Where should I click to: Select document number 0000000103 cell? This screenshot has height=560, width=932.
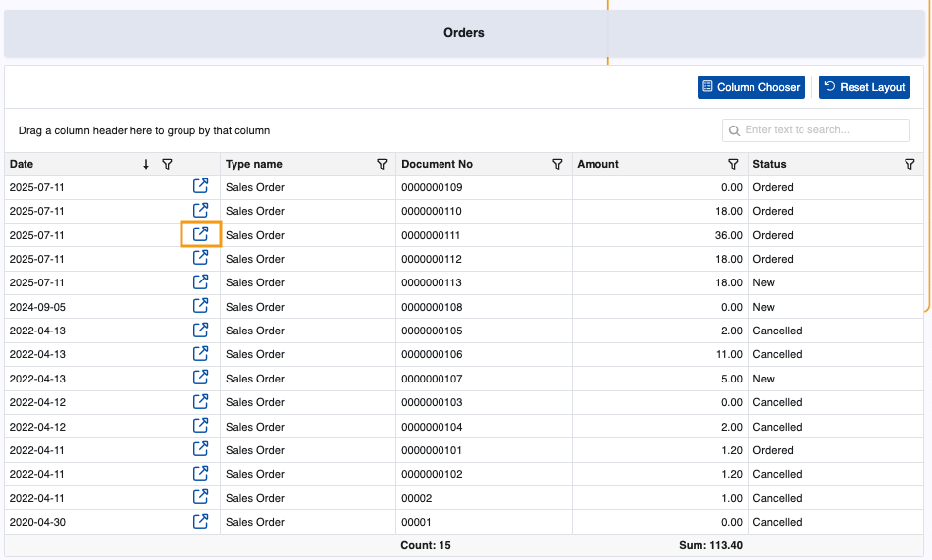(x=484, y=402)
